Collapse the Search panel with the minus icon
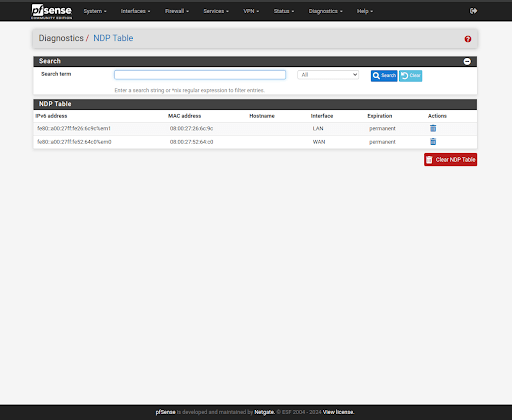The image size is (512, 420). [467, 61]
